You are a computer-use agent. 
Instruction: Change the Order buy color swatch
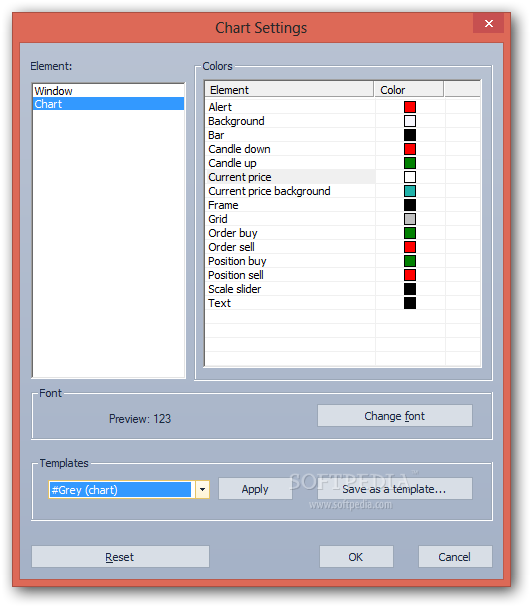(410, 233)
